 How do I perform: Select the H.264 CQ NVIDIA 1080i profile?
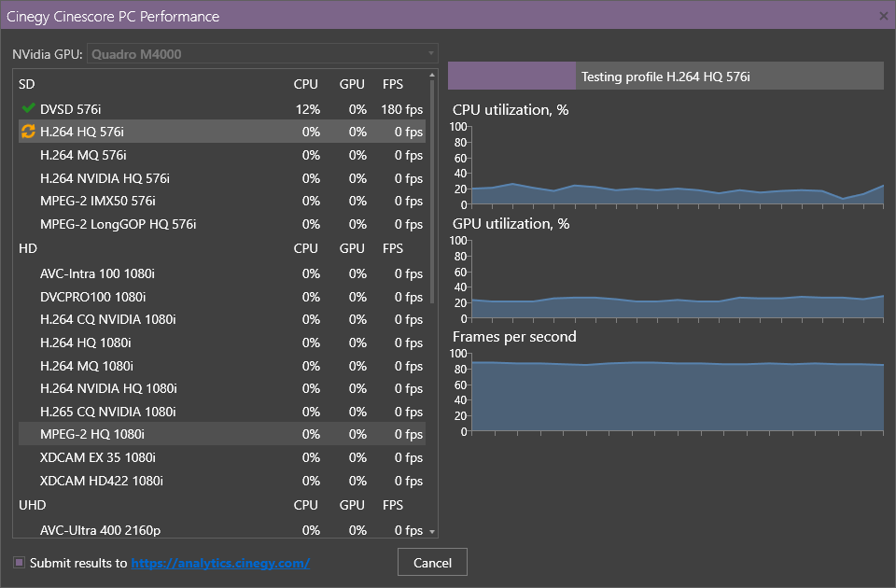click(x=222, y=319)
